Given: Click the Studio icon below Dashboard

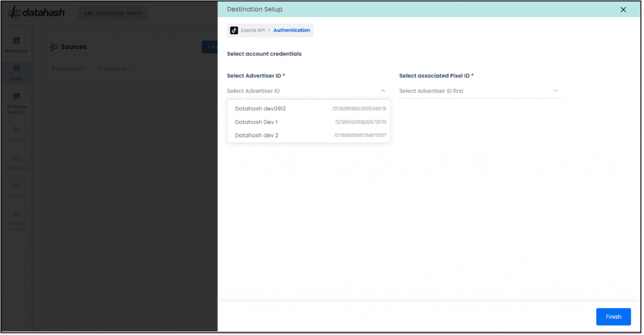Looking at the screenshot, I should [x=16, y=70].
